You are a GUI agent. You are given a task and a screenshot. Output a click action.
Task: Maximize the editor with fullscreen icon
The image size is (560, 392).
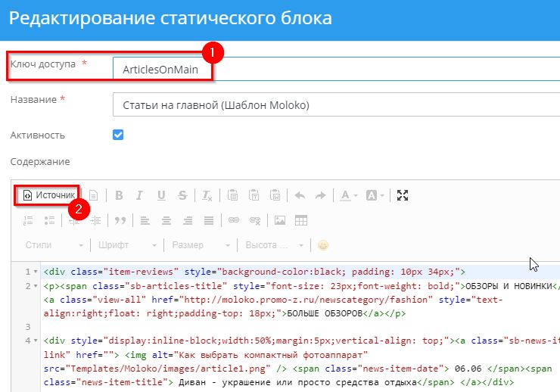[403, 195]
